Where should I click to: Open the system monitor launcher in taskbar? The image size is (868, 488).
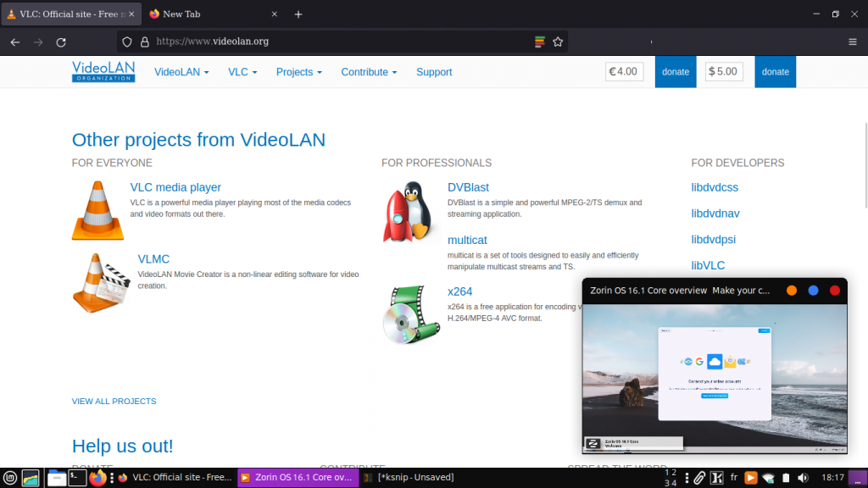pyautogui.click(x=31, y=478)
